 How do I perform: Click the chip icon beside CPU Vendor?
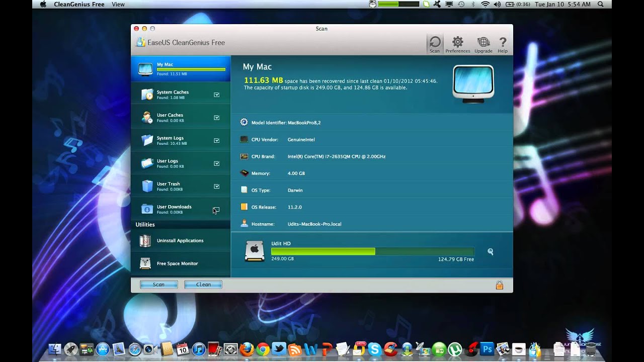[244, 139]
